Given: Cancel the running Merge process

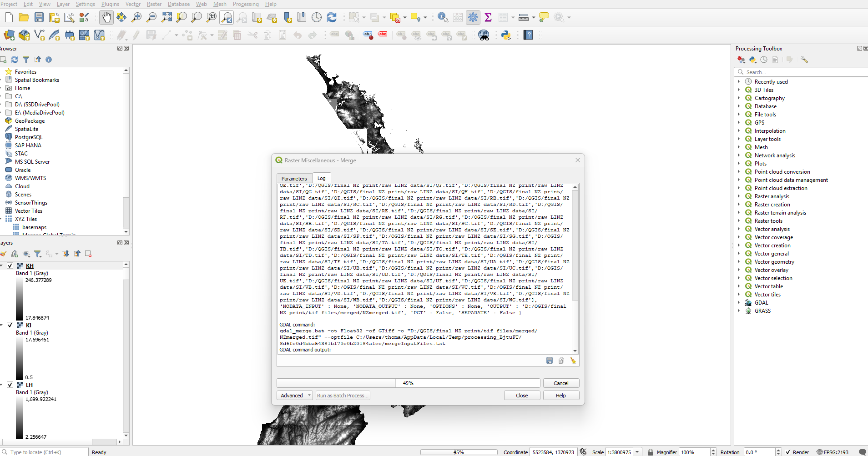Looking at the screenshot, I should point(561,383).
